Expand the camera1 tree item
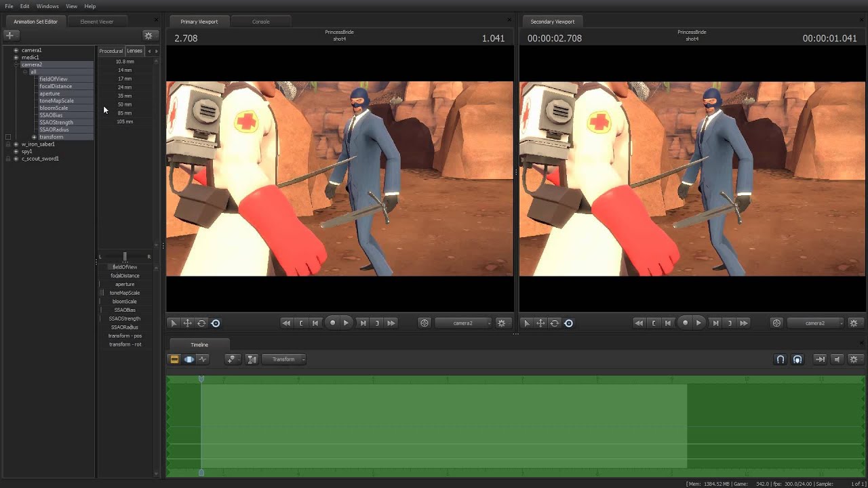 coord(16,50)
